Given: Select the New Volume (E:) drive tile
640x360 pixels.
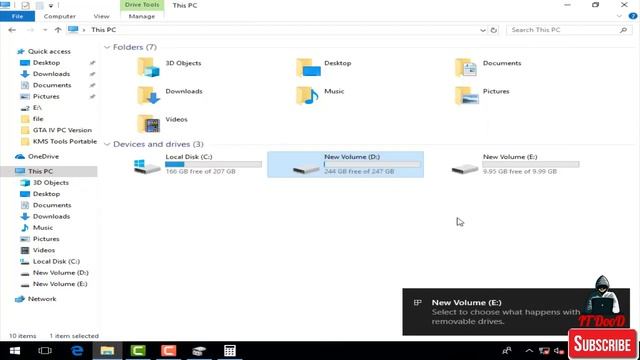Looking at the screenshot, I should pos(515,164).
